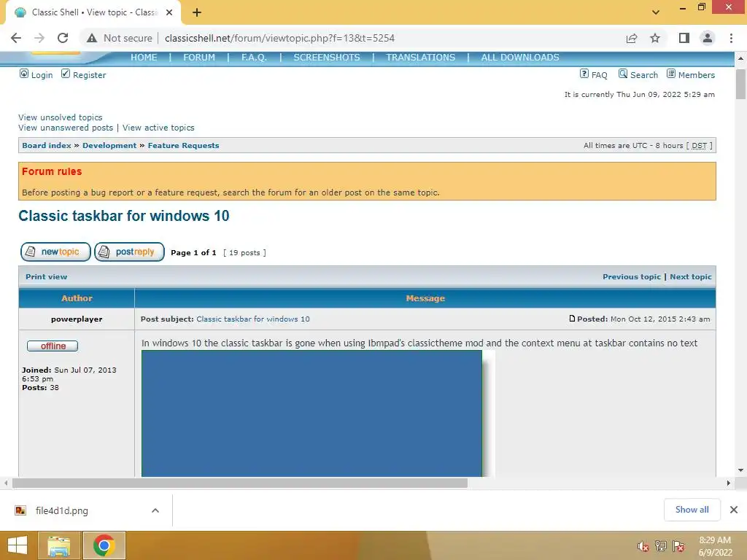Bookmark this page with star icon

point(655,38)
